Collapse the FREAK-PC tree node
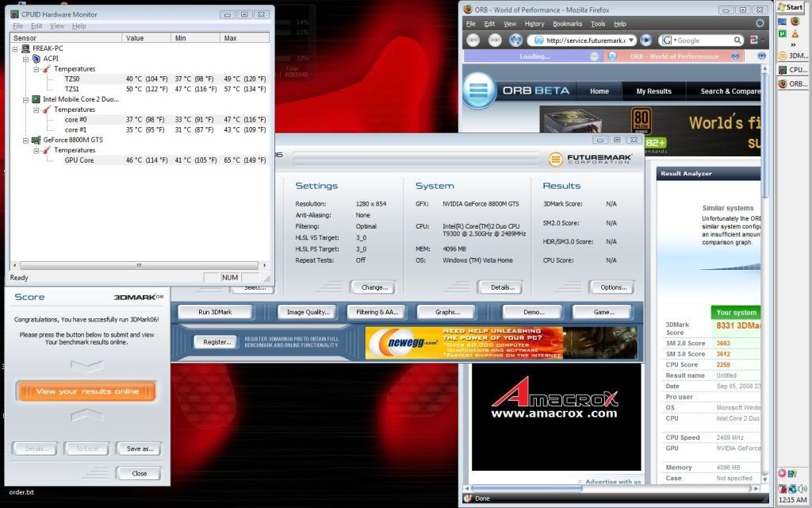This screenshot has height=508, width=812. point(15,48)
